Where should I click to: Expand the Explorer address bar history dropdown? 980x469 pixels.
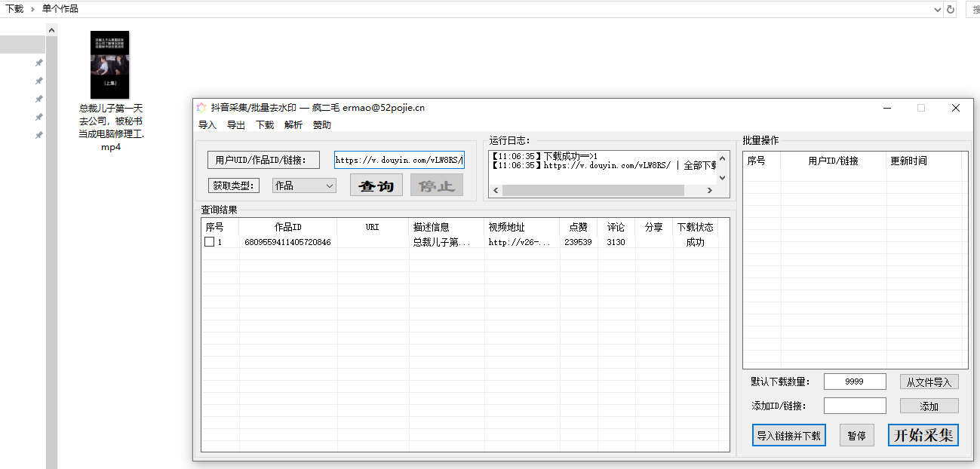pos(937,10)
